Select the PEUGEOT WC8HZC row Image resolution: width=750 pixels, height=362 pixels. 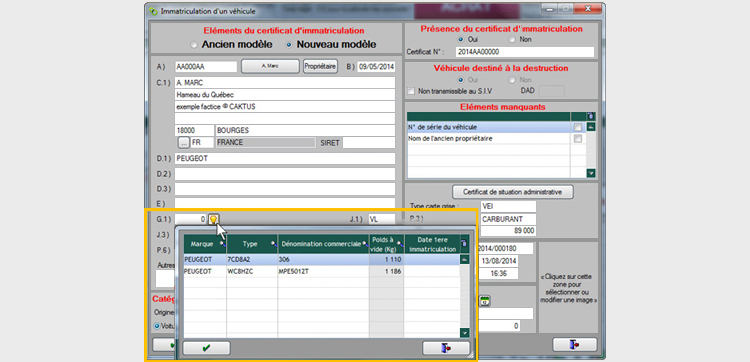pyautogui.click(x=321, y=271)
